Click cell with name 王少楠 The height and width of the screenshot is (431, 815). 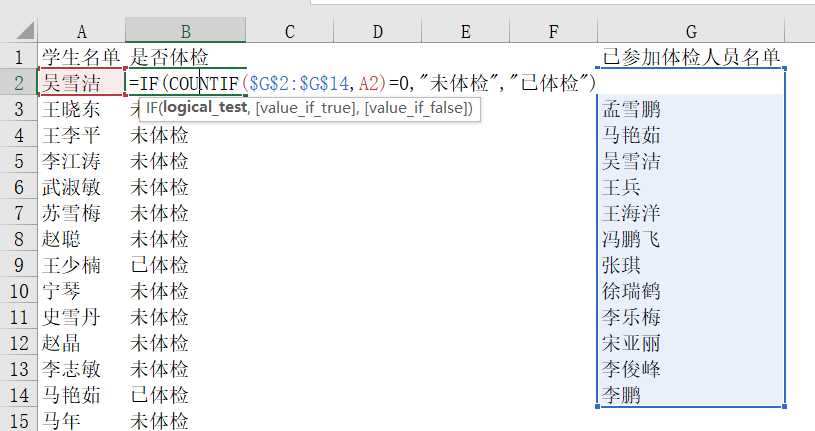tap(81, 265)
